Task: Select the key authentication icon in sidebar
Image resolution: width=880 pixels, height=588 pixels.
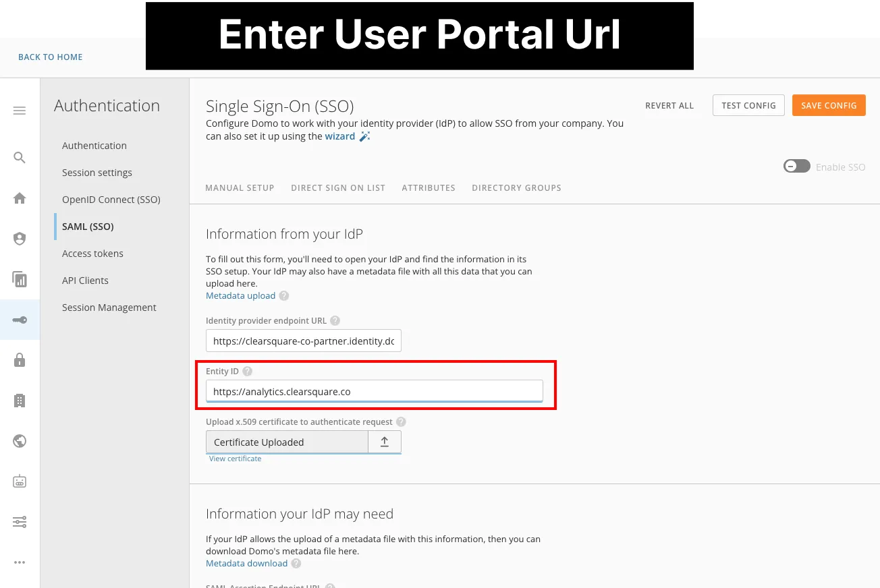Action: 20,320
